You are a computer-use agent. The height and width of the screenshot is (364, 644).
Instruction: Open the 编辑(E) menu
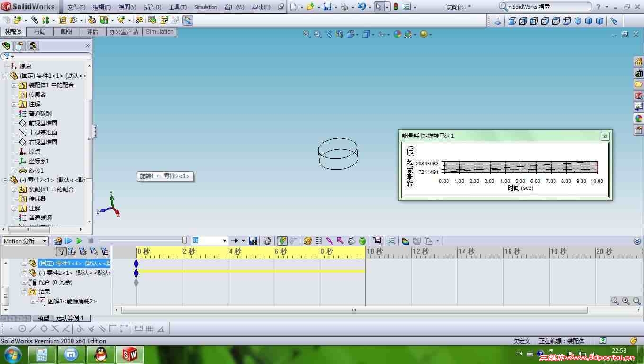coord(102,7)
